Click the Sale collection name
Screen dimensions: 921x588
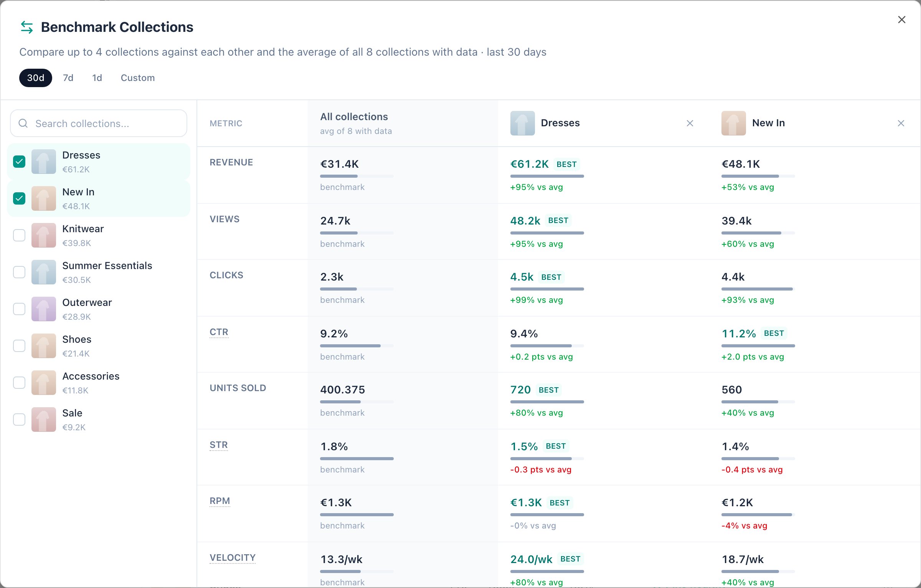pos(72,413)
